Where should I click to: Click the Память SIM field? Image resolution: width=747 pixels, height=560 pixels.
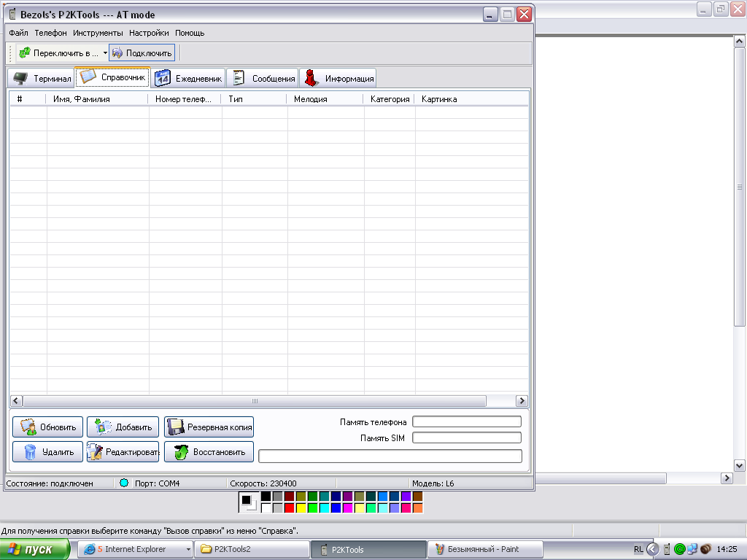pyautogui.click(x=467, y=437)
